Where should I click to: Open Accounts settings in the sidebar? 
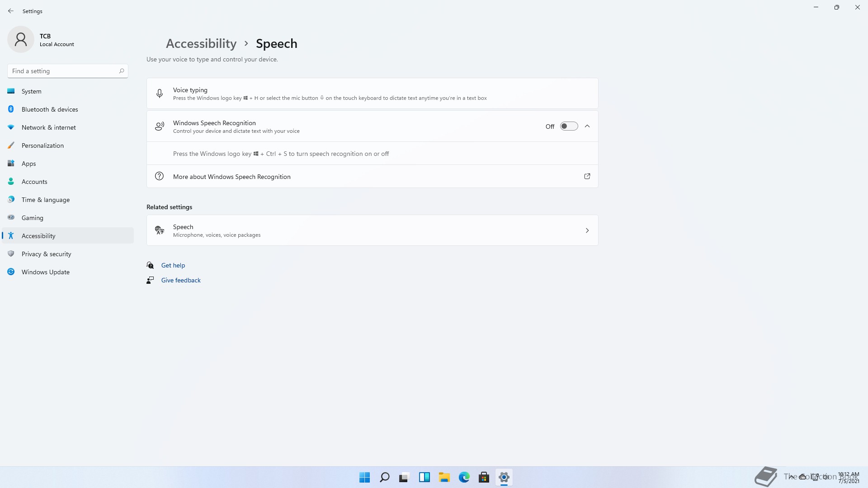pos(68,182)
